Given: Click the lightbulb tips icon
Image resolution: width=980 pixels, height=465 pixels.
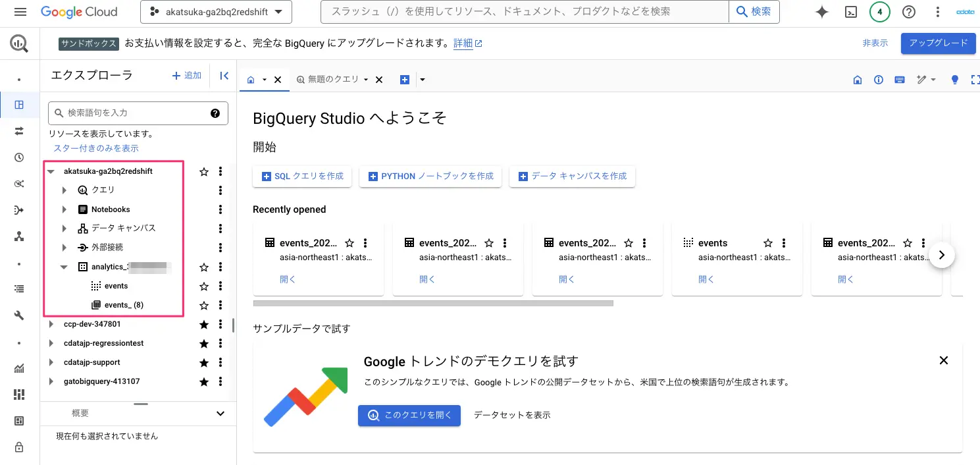Looking at the screenshot, I should tap(955, 80).
